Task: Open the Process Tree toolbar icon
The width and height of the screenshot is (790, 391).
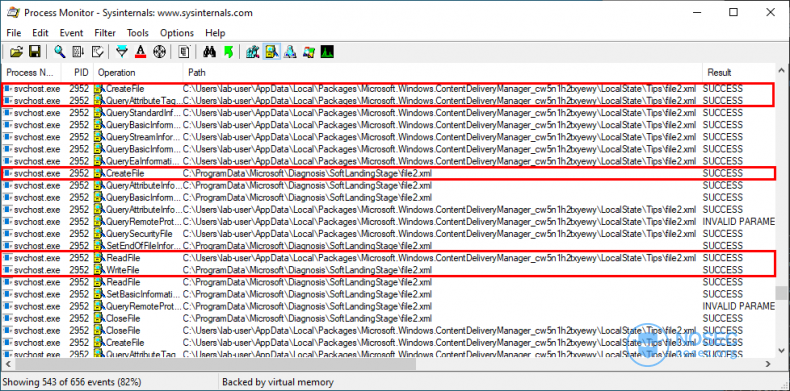Action: 184,51
